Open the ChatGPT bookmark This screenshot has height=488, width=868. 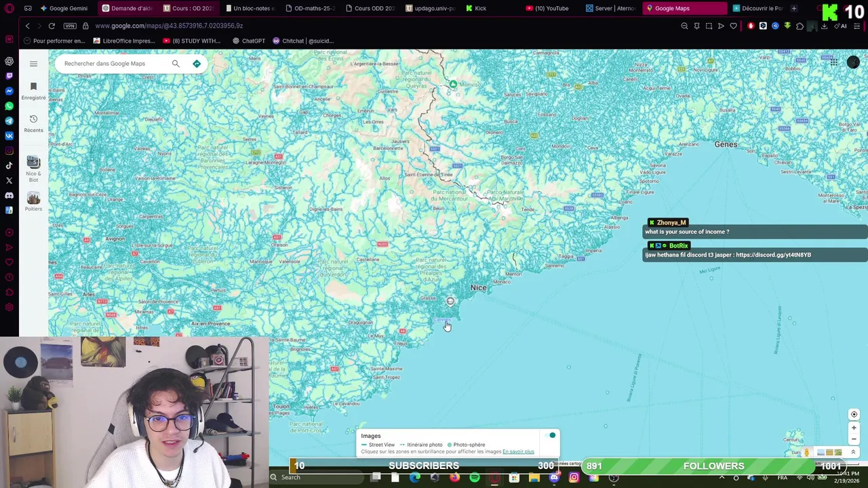click(249, 41)
